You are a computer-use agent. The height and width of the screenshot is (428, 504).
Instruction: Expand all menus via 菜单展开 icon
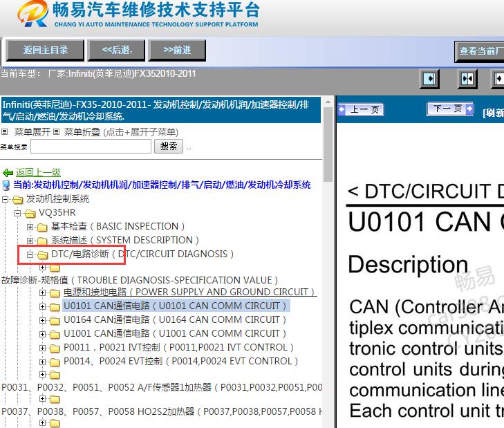tap(5, 131)
